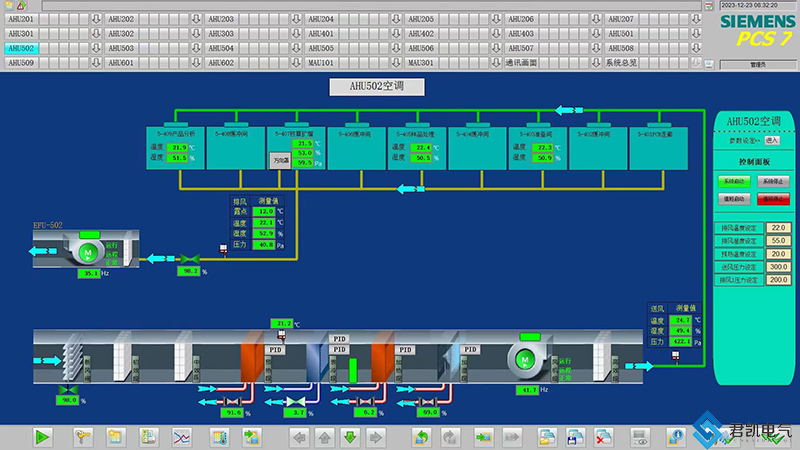
Task: Expand the down arrow beside AHU201
Action: 96,19
